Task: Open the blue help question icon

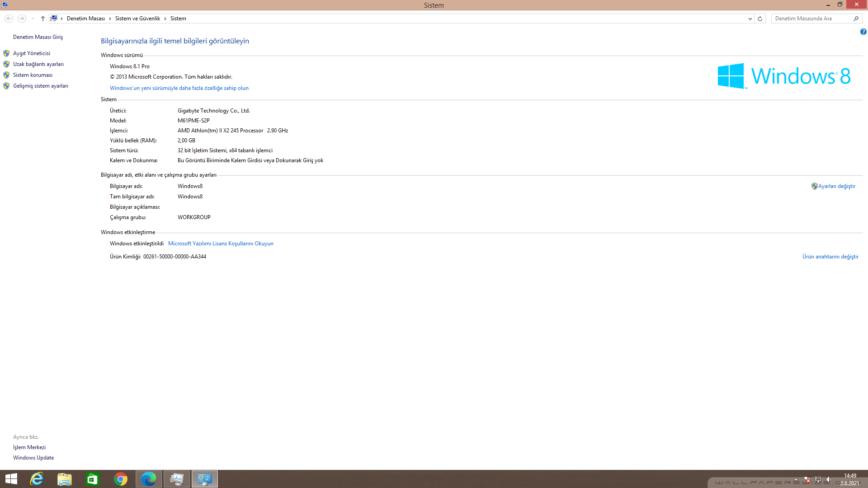Action: point(863,32)
